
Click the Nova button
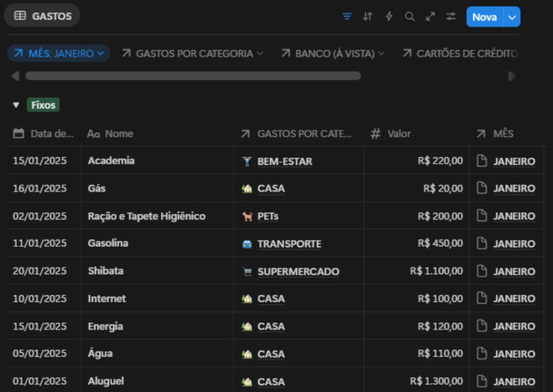click(484, 17)
